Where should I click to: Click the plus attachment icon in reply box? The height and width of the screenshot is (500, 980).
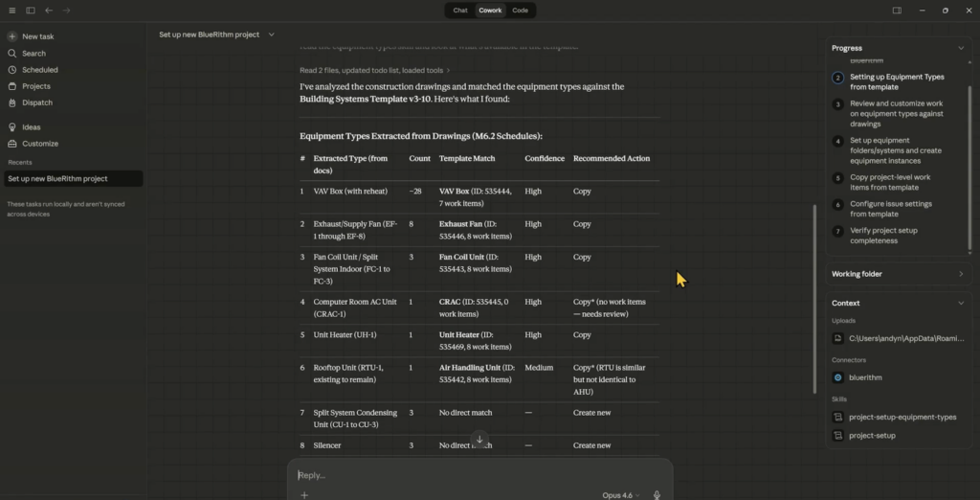tap(304, 495)
